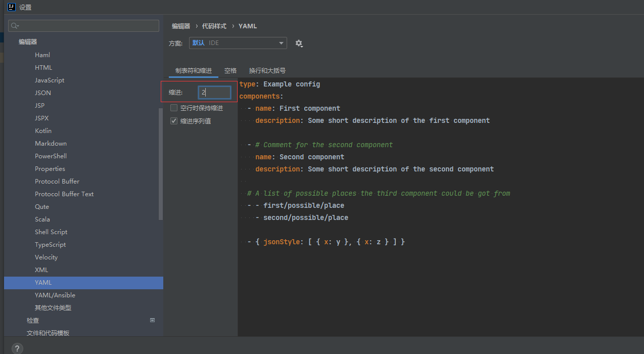Click 'name: Second component' in preview
Image resolution: width=644 pixels, height=354 pixels.
(300, 157)
